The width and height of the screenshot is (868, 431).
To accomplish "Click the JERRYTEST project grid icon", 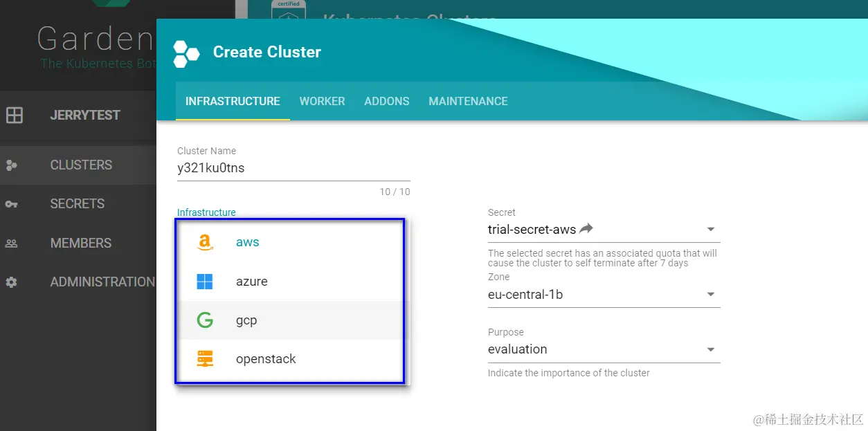I will [x=15, y=116].
